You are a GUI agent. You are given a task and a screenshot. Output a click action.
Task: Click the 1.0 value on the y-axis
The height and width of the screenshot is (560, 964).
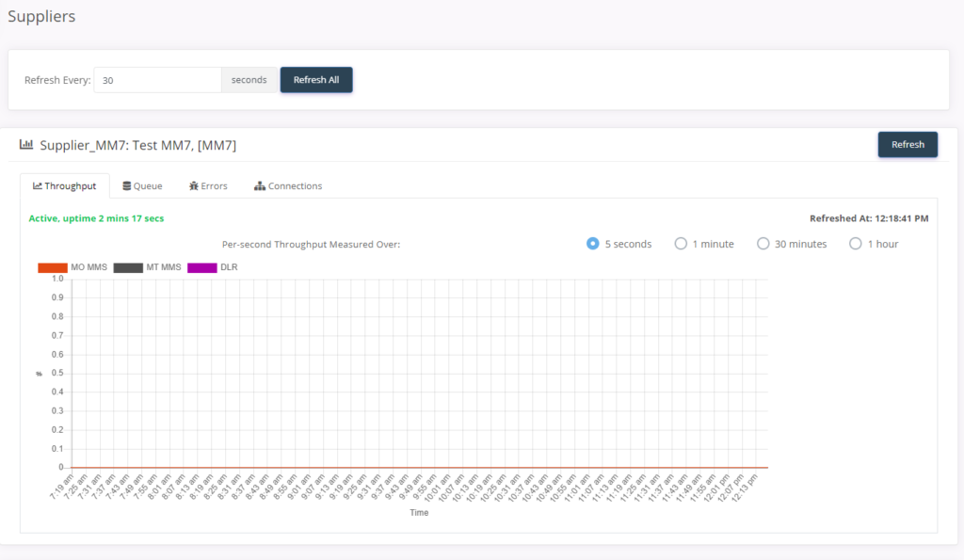pos(57,279)
